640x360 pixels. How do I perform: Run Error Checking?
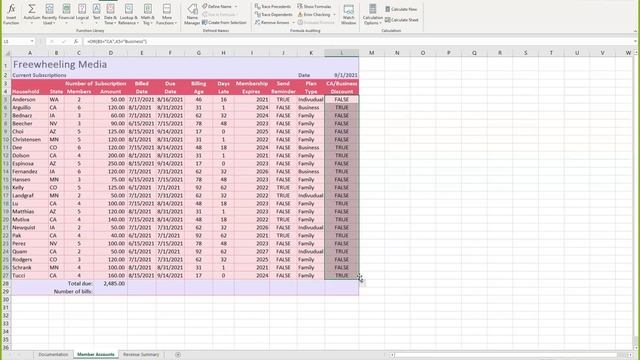coord(314,15)
